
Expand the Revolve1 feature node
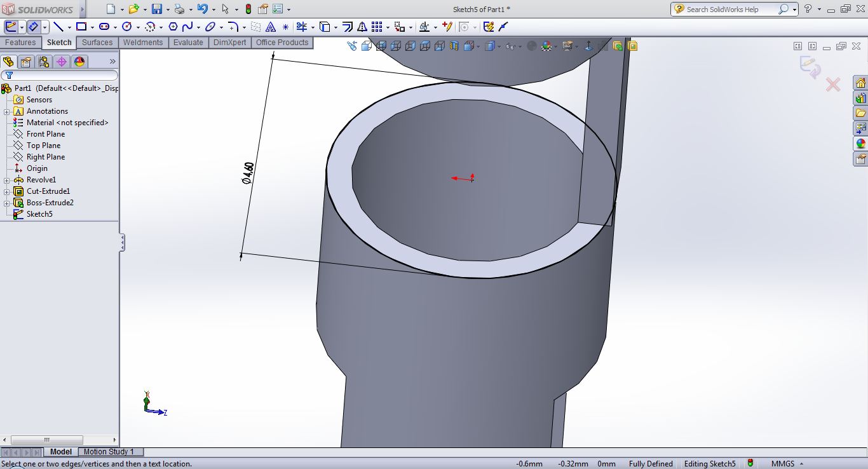point(6,180)
